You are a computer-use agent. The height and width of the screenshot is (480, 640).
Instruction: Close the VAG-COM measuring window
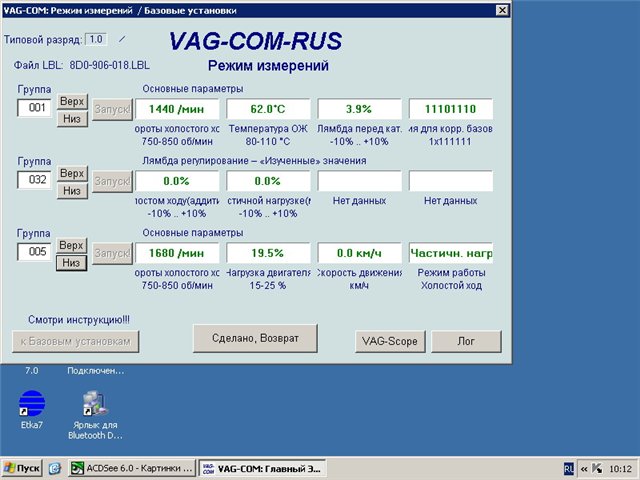[x=502, y=10]
